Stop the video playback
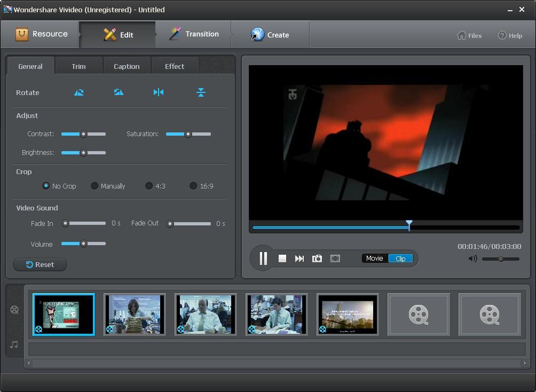The height and width of the screenshot is (392, 536). 282,258
